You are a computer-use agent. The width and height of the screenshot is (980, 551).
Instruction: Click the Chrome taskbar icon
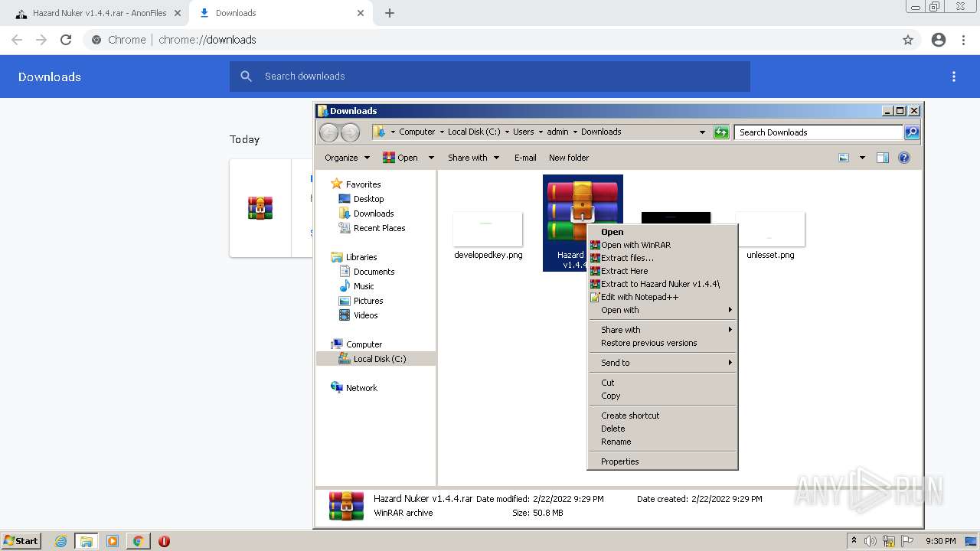point(138,541)
